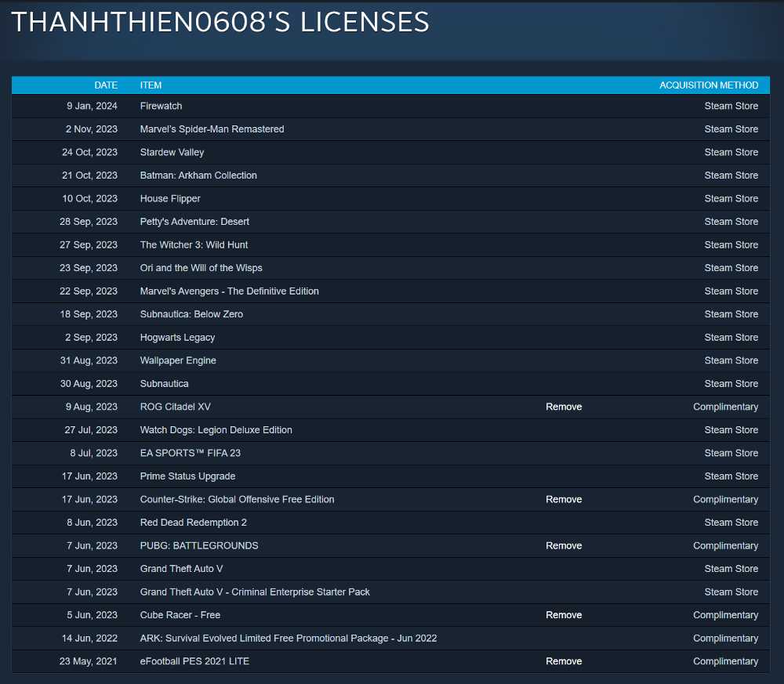Click Subnautica: Below Zero item

coord(191,314)
